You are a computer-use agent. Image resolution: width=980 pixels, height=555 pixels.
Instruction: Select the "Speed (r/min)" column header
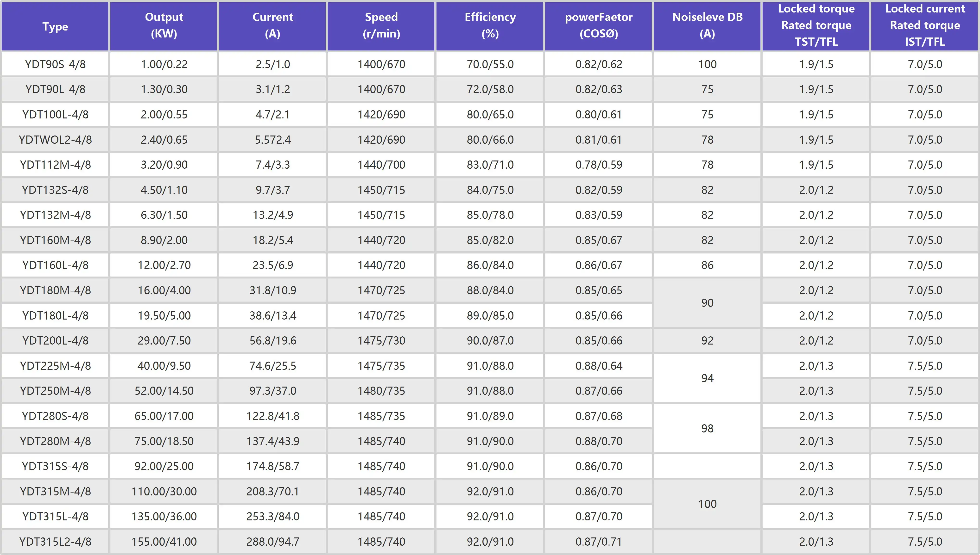[x=381, y=25]
